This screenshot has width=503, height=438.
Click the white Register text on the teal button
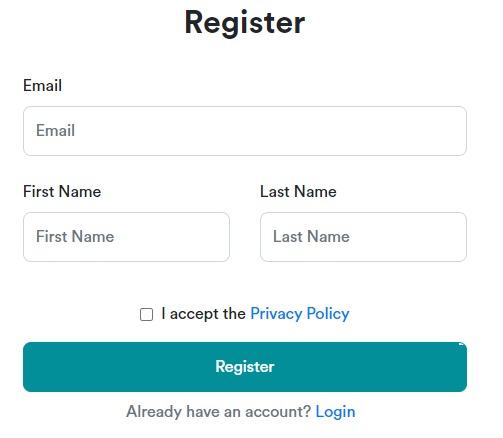tap(245, 367)
